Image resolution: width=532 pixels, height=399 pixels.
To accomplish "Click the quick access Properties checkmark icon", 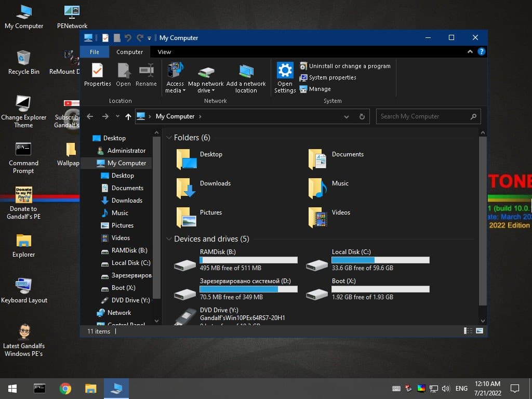I will tap(105, 37).
